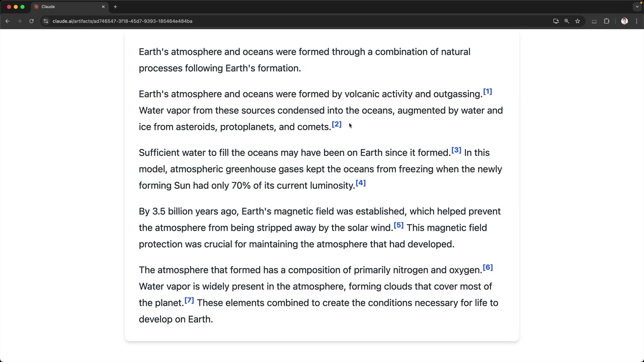Click the Chrome profile avatar
Image resolution: width=644 pixels, height=362 pixels.
click(x=624, y=21)
